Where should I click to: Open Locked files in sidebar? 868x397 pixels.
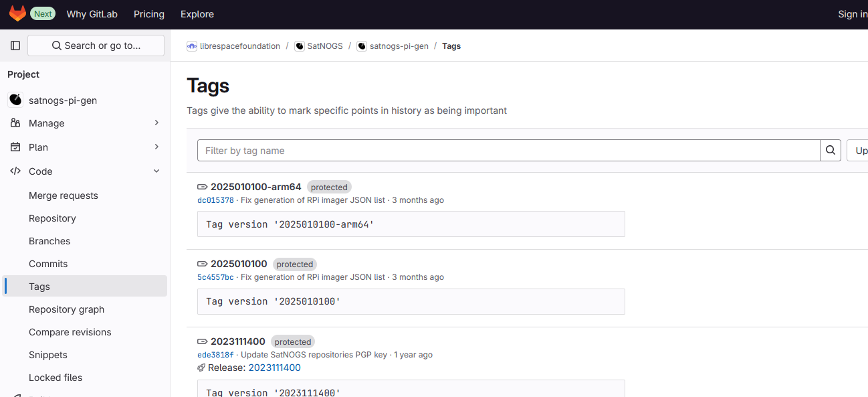(56, 378)
